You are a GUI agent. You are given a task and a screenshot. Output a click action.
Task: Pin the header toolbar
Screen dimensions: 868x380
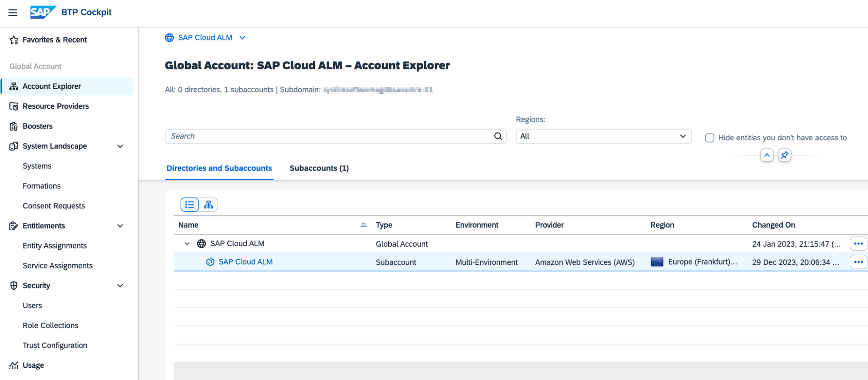[784, 155]
